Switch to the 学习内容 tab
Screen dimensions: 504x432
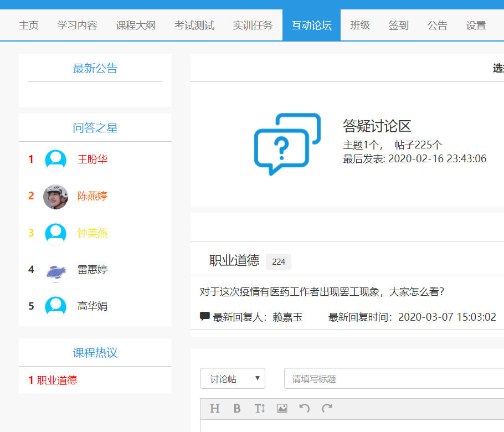coord(77,25)
